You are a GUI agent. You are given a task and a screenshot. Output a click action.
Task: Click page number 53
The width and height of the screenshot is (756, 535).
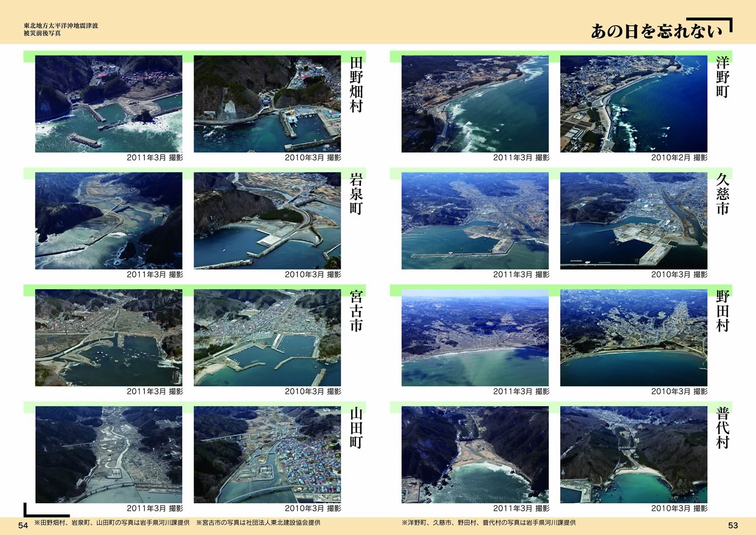[x=733, y=525]
